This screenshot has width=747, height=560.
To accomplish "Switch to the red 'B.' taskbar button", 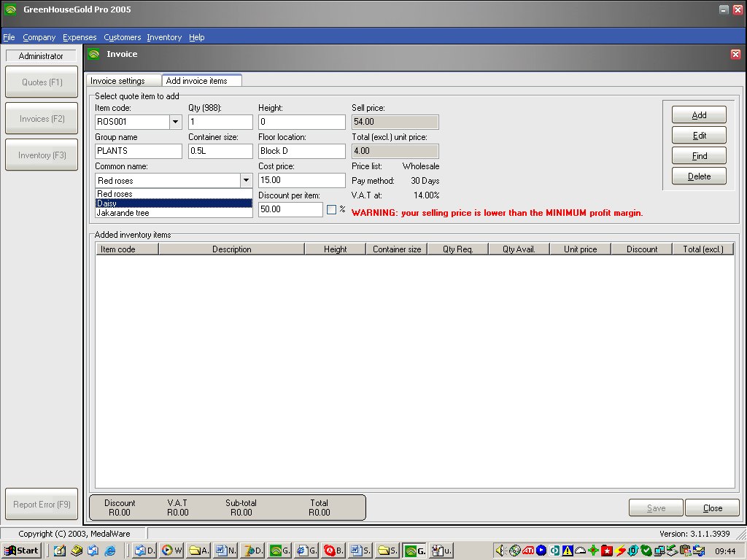I will point(333,551).
